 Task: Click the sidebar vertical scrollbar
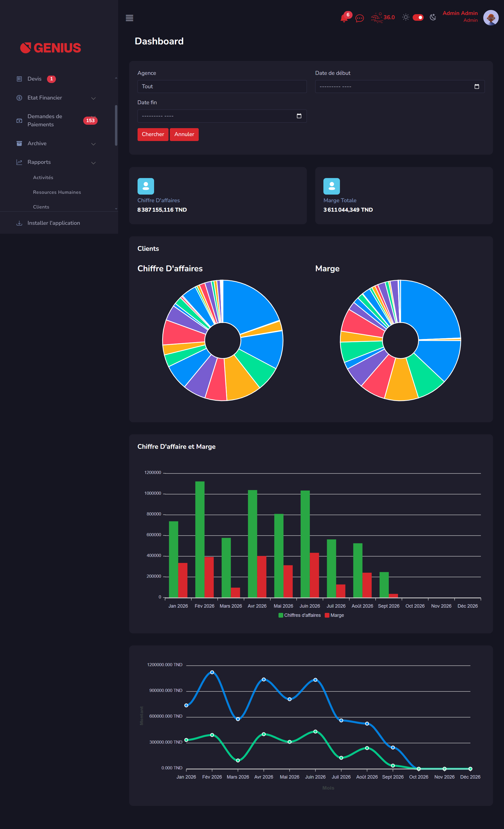tap(116, 125)
